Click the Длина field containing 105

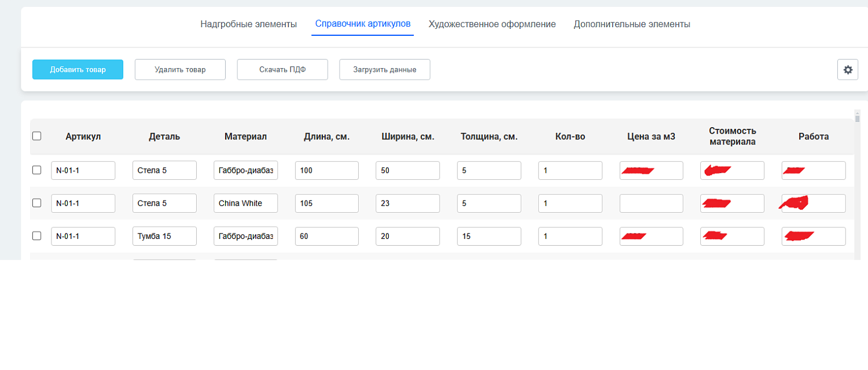(x=326, y=203)
